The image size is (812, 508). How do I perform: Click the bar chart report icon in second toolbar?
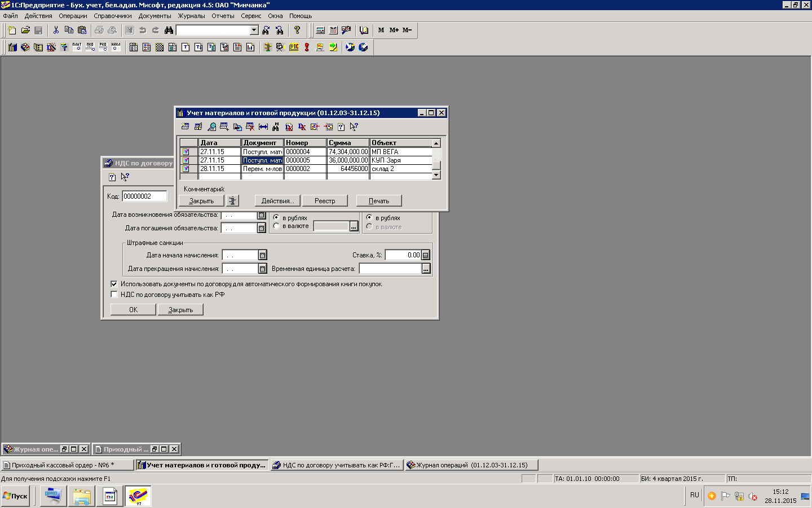(x=250, y=47)
